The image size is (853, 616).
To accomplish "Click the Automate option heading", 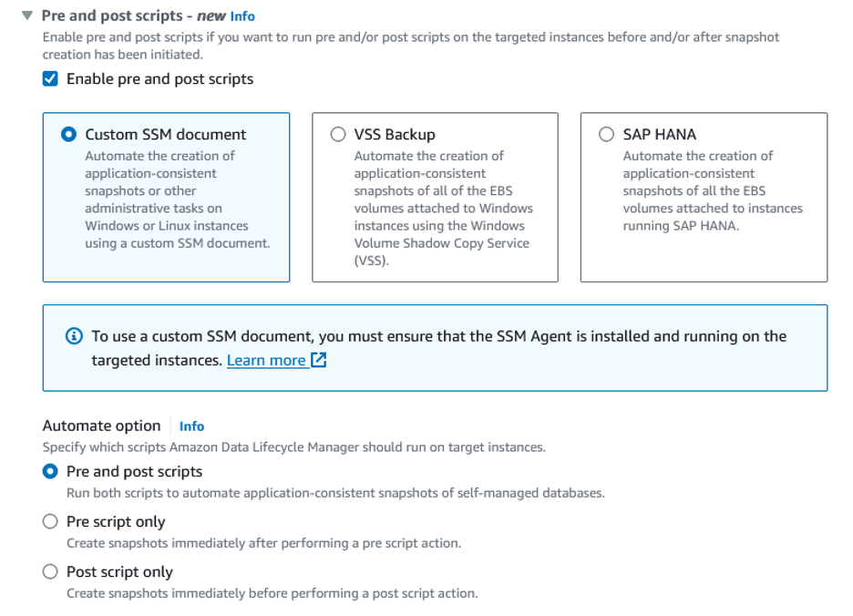I will pos(102,426).
